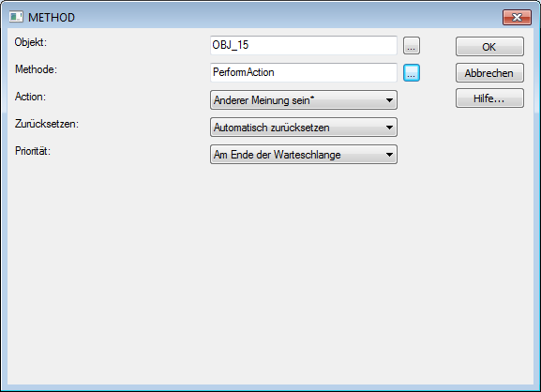The image size is (541, 392).
Task: Click the METHOD title bar text
Action: 52,17
